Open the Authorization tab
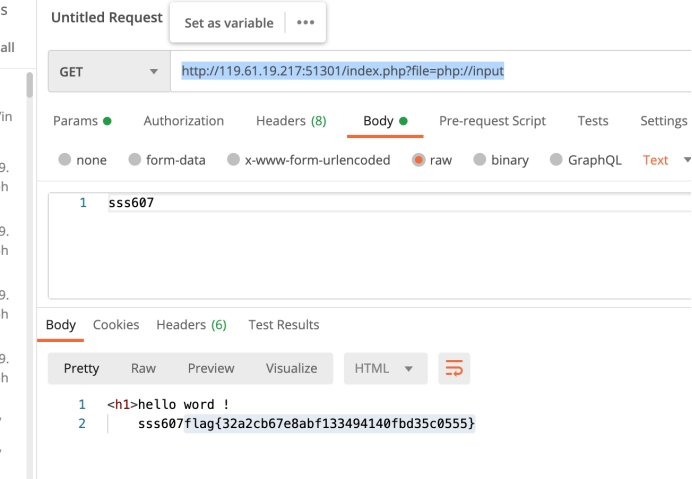Screen dimensions: 692x479 [184, 121]
